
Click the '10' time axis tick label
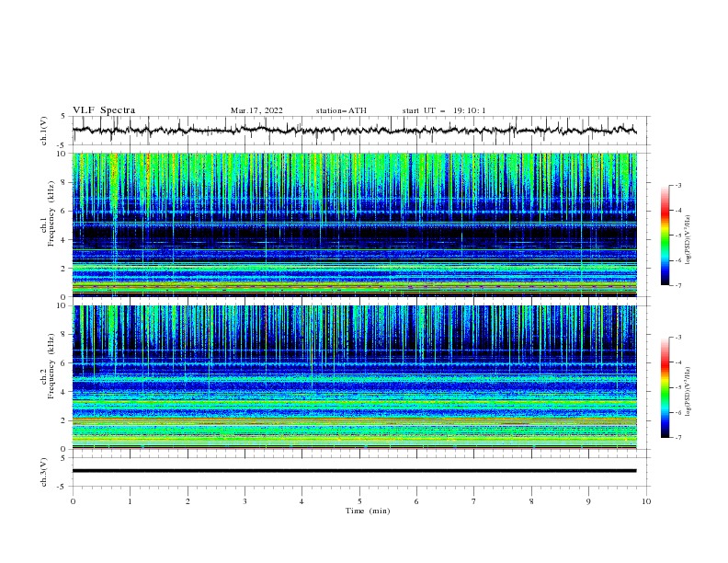646,501
